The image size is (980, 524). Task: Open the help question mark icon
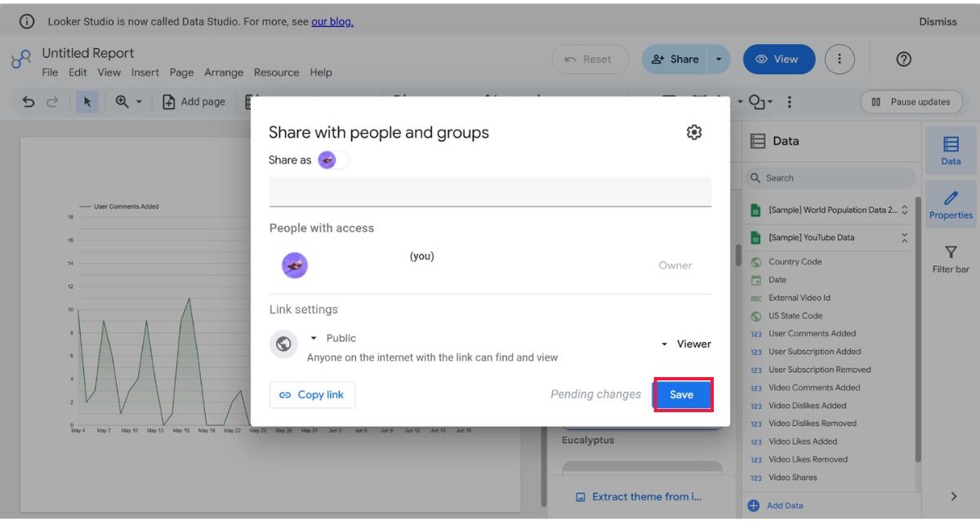coord(903,59)
